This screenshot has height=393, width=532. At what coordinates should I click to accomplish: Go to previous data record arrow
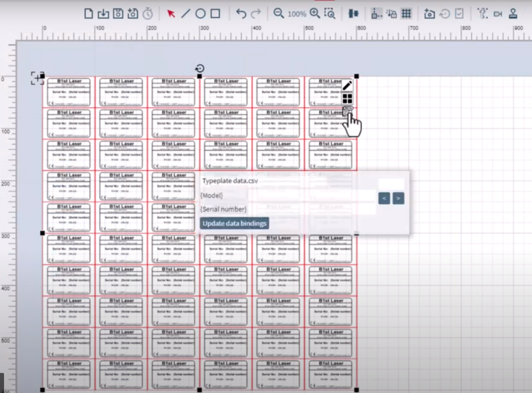pyautogui.click(x=384, y=198)
